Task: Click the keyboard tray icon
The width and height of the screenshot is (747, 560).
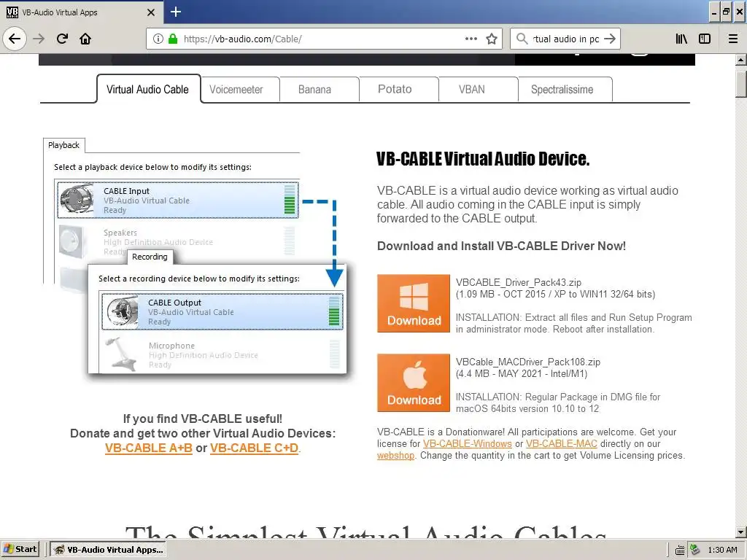Action: 680,550
